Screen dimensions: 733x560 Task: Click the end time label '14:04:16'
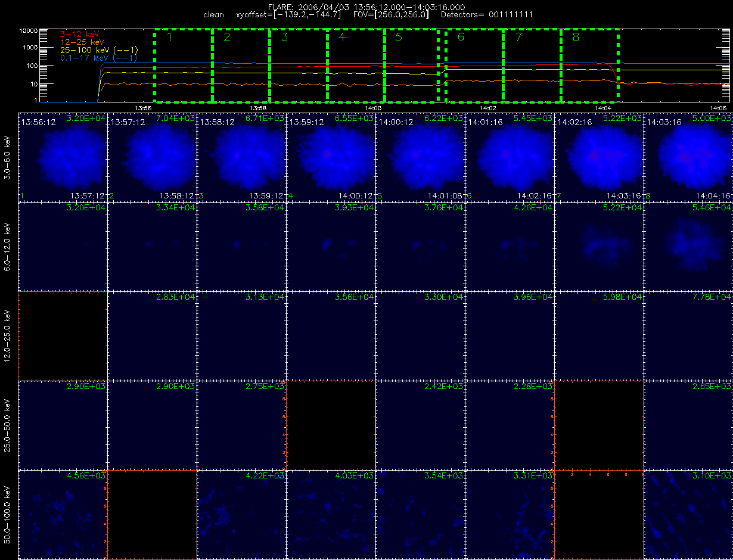pyautogui.click(x=714, y=195)
